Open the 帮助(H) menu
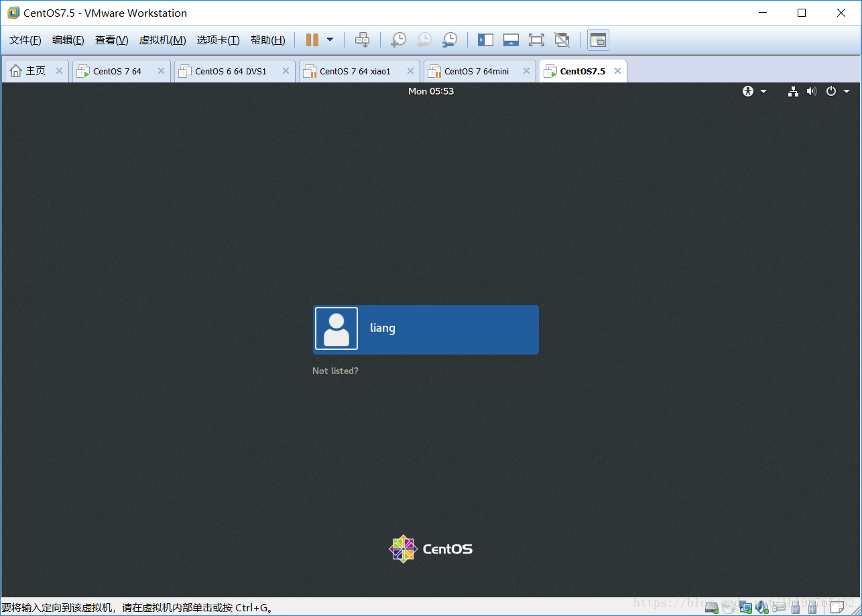The height and width of the screenshot is (616, 862). [267, 40]
